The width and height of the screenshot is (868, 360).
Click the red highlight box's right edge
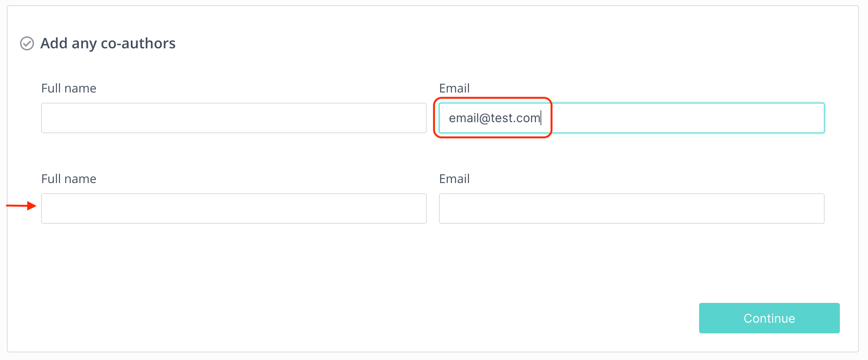tap(551, 118)
